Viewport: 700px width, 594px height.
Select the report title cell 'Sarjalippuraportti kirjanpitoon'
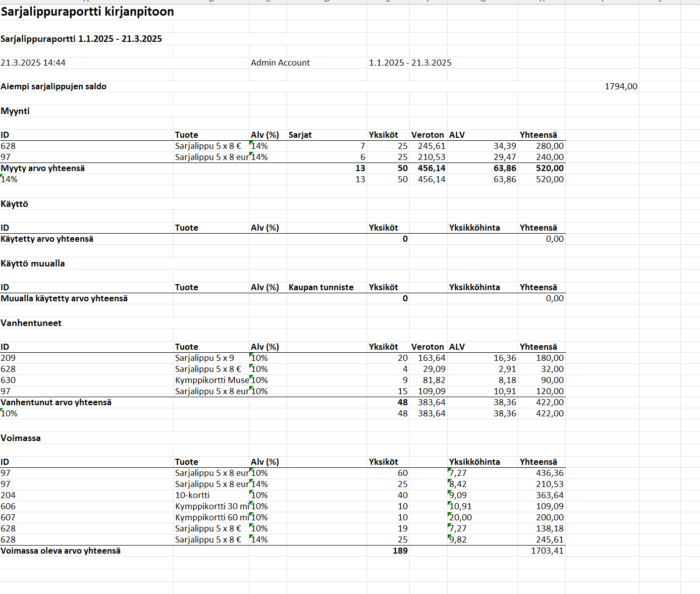tap(87, 12)
